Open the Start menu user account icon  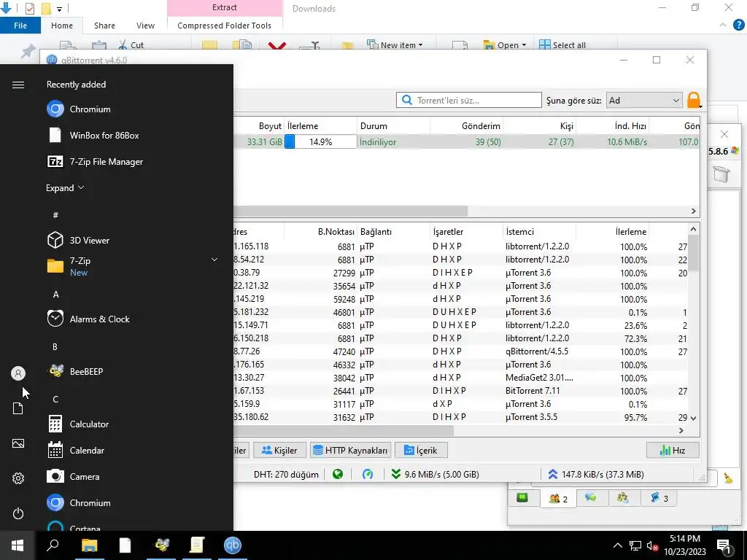click(18, 373)
